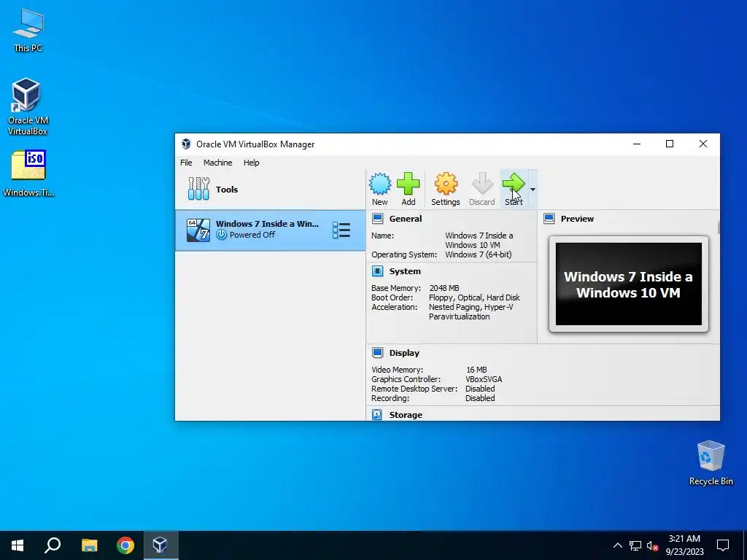
Task: Click the Preview section icon
Action: click(549, 219)
